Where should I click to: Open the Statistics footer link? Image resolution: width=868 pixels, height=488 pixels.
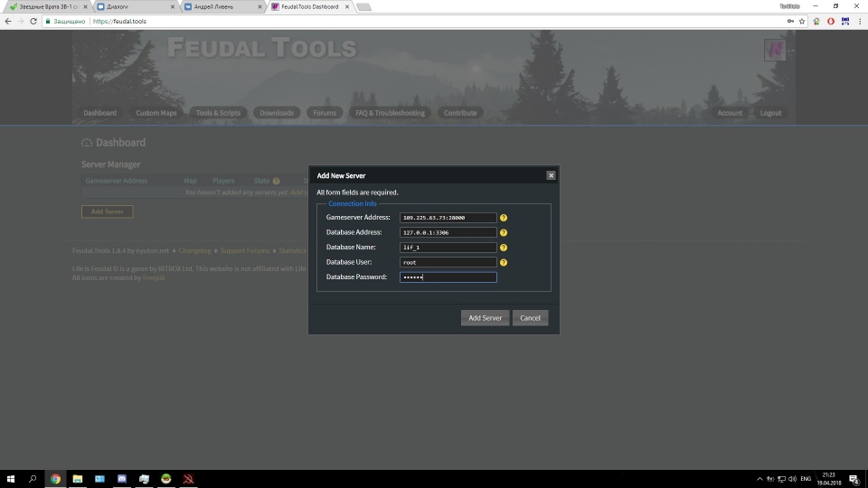[292, 250]
